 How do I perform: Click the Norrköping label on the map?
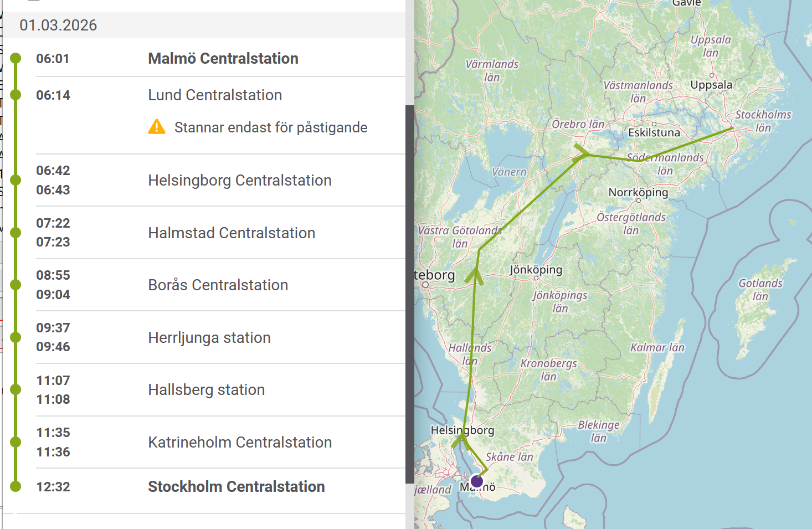pyautogui.click(x=638, y=192)
